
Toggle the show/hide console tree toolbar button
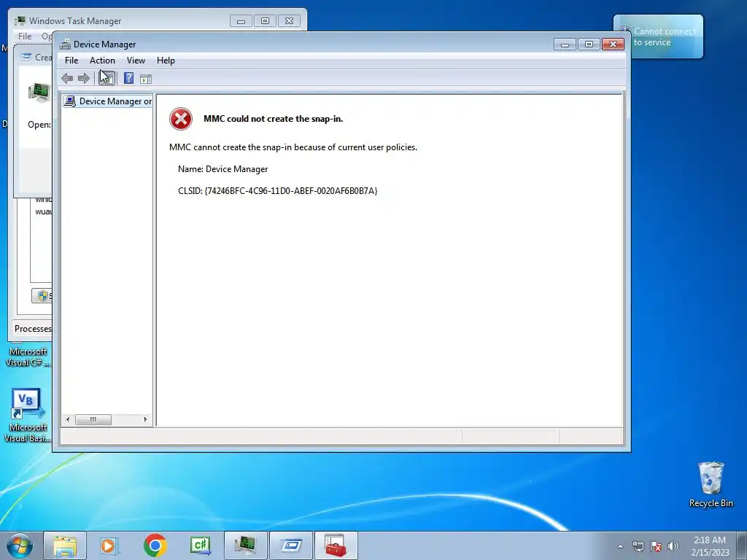click(x=107, y=78)
